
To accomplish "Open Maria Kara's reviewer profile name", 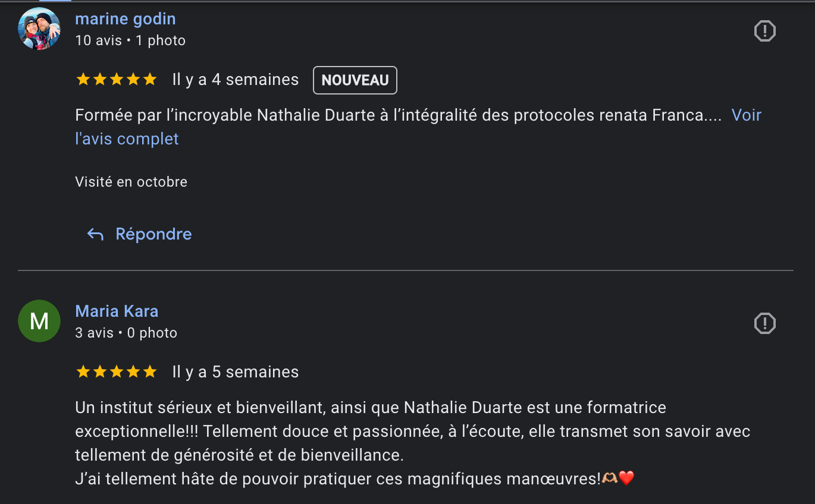I will (x=117, y=311).
